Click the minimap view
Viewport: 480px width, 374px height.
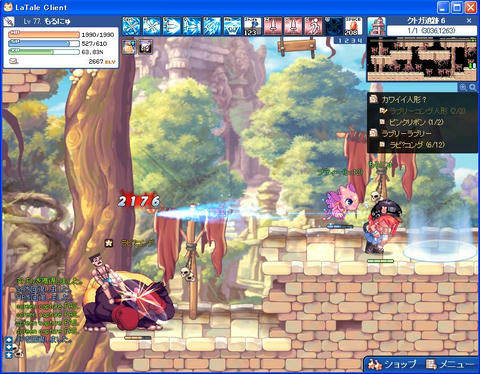tap(422, 59)
